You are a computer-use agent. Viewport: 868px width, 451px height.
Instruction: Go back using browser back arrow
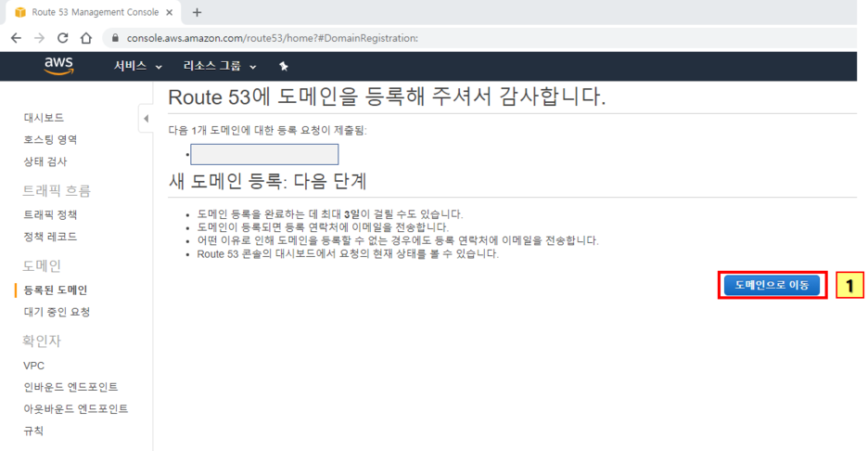16,38
